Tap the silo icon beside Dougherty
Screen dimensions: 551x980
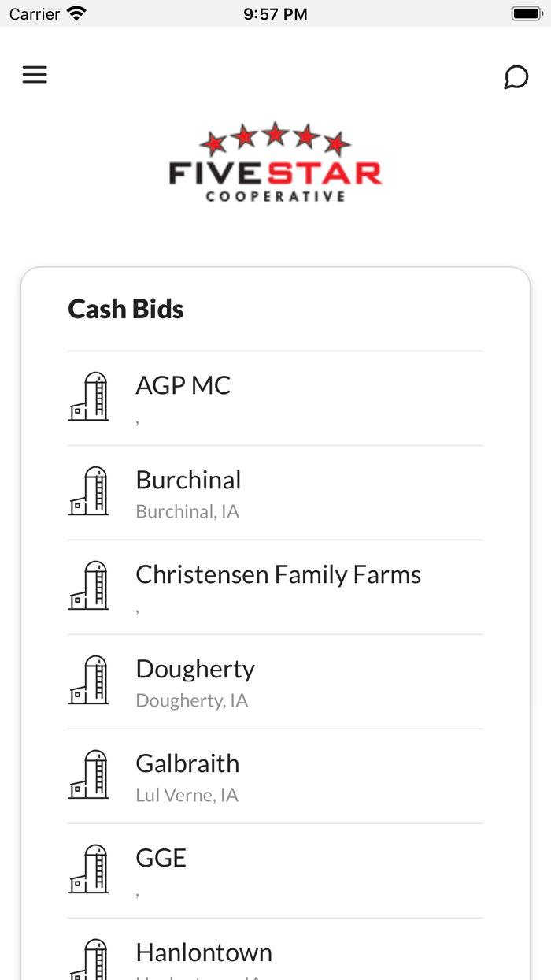(88, 680)
